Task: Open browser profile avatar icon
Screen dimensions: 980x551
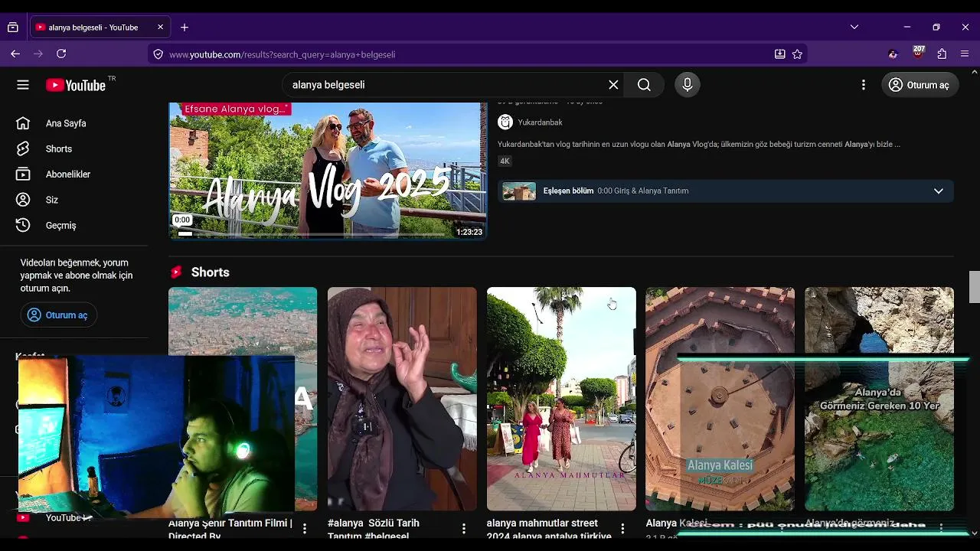Action: click(893, 54)
